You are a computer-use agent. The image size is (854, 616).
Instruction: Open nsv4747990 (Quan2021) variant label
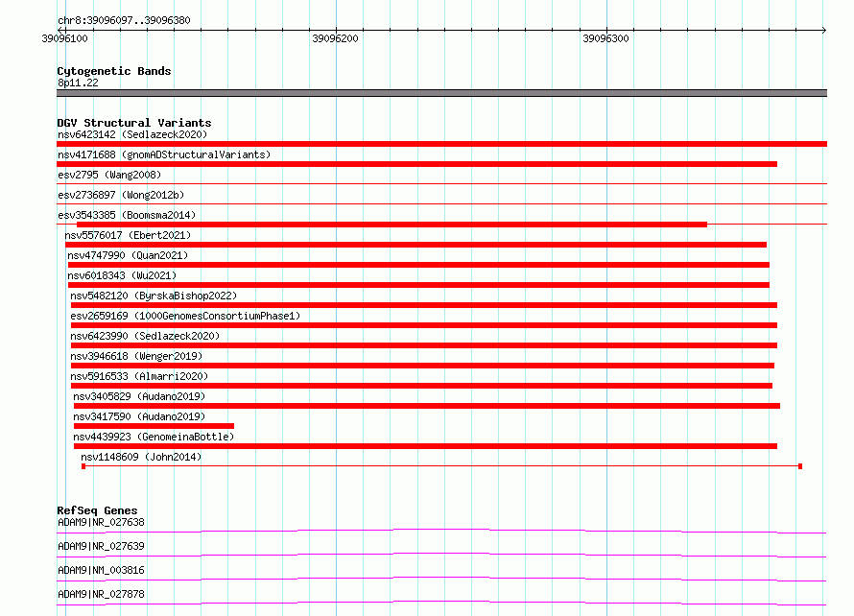click(128, 255)
